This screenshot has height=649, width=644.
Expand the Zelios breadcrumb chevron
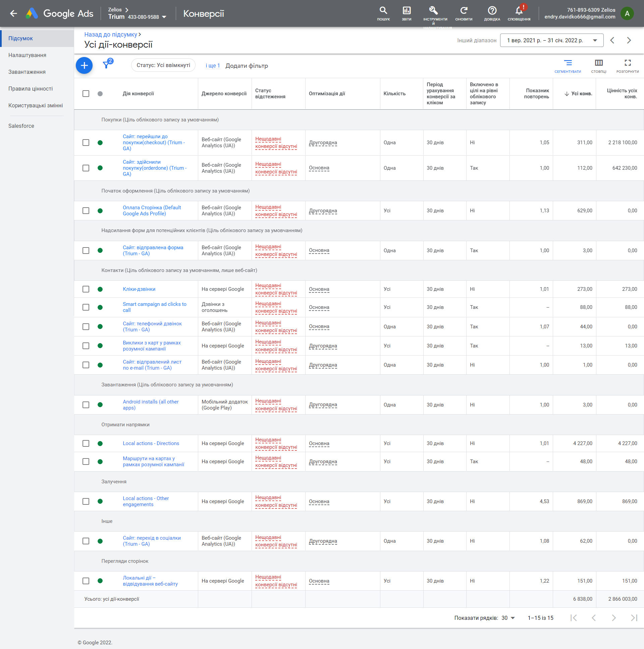(127, 10)
